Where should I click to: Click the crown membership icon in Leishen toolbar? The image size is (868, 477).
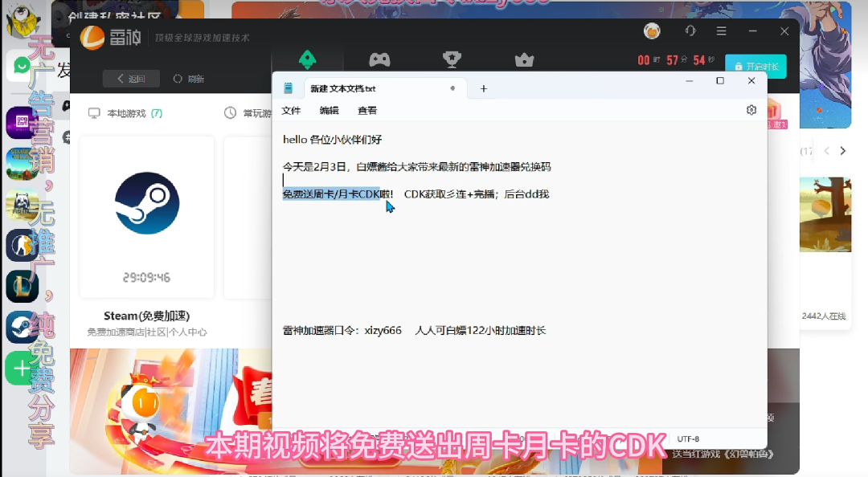coord(524,59)
